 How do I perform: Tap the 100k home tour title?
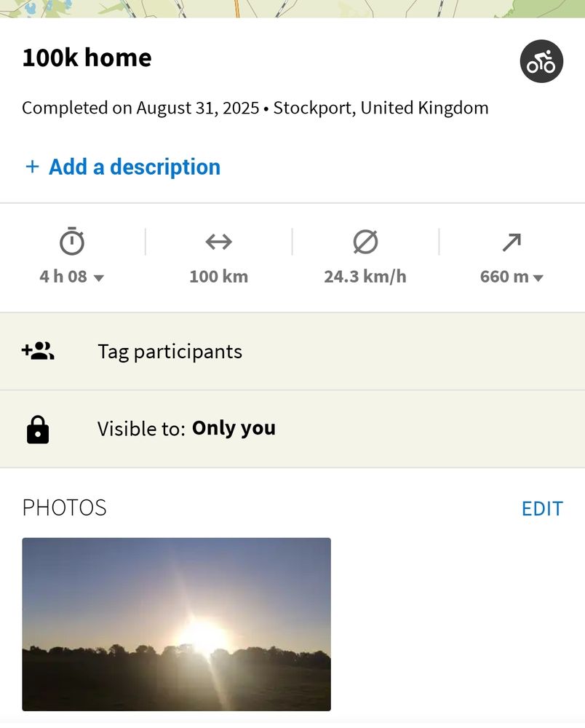[x=87, y=58]
